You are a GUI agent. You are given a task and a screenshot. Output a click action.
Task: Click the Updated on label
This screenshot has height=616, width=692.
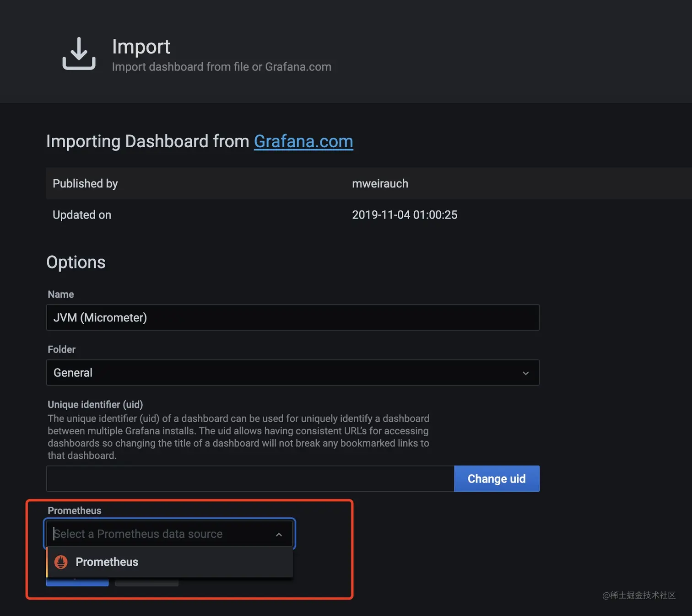point(82,215)
